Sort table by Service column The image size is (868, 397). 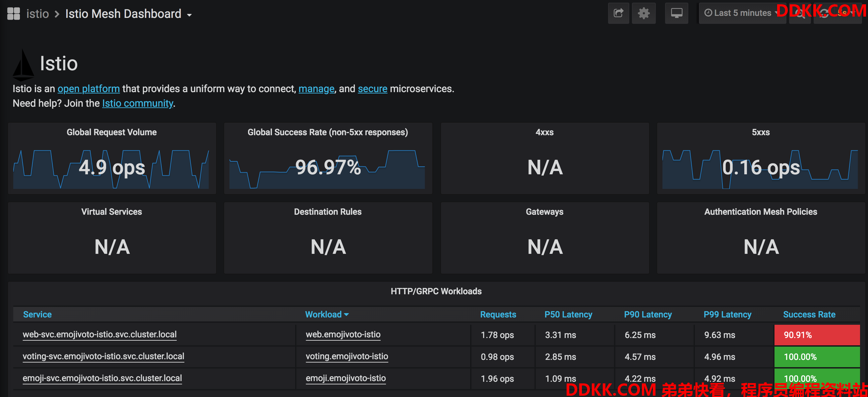[37, 314]
